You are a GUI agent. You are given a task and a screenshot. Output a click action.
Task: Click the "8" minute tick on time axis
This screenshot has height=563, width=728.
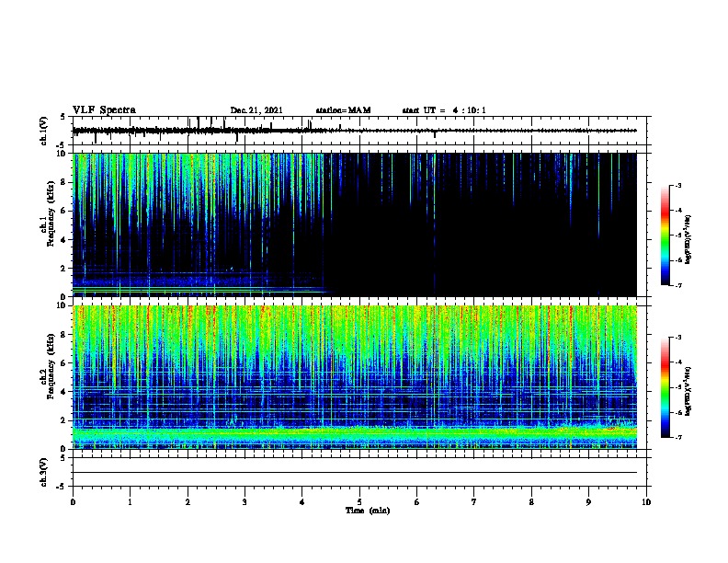(x=531, y=502)
